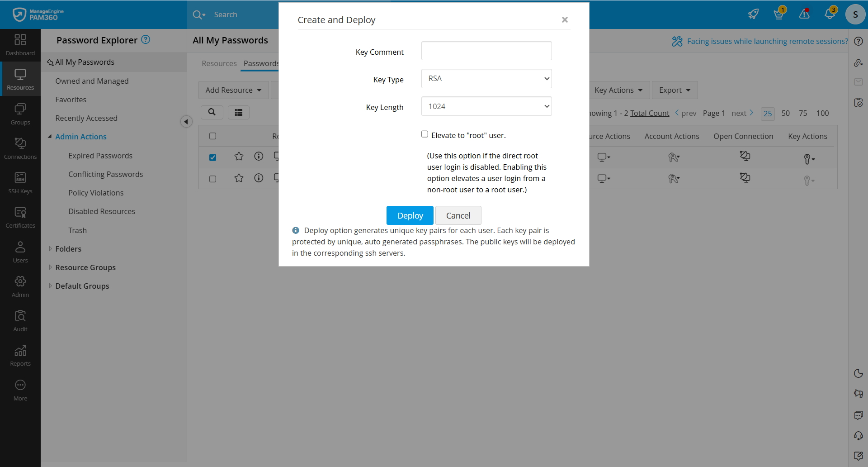
Task: Open Account Actions icon in the second row
Action: pyautogui.click(x=674, y=179)
